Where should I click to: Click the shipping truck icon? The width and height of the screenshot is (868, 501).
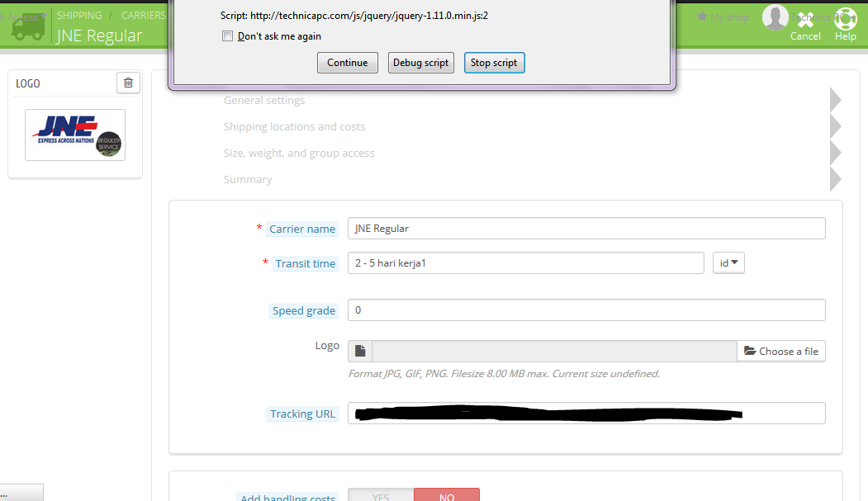[x=28, y=27]
